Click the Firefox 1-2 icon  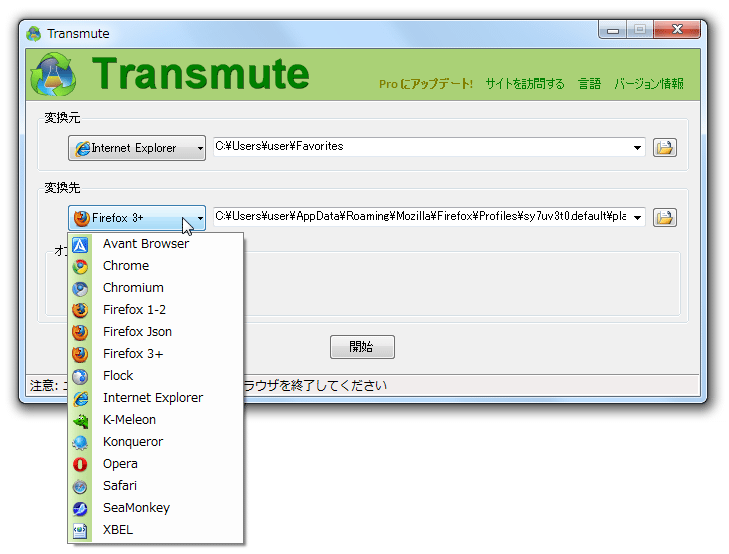[80, 310]
